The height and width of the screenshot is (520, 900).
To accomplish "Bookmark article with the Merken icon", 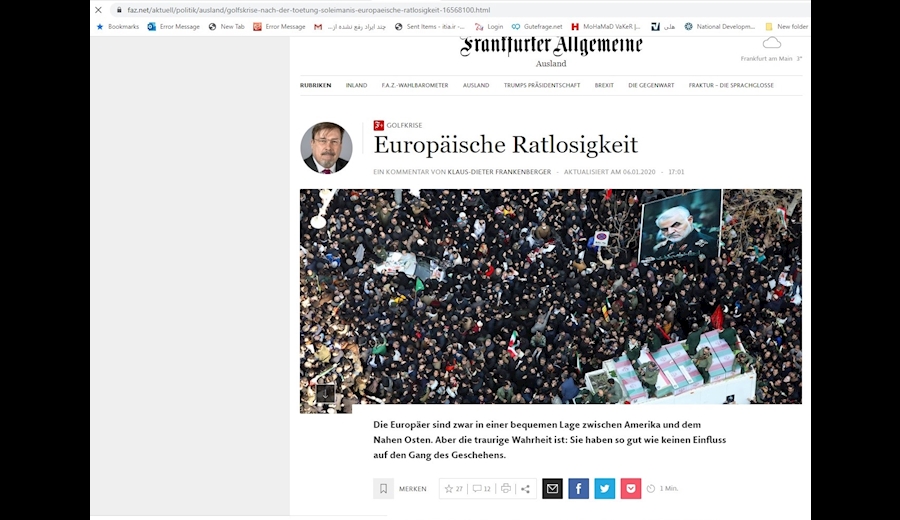I will point(383,488).
